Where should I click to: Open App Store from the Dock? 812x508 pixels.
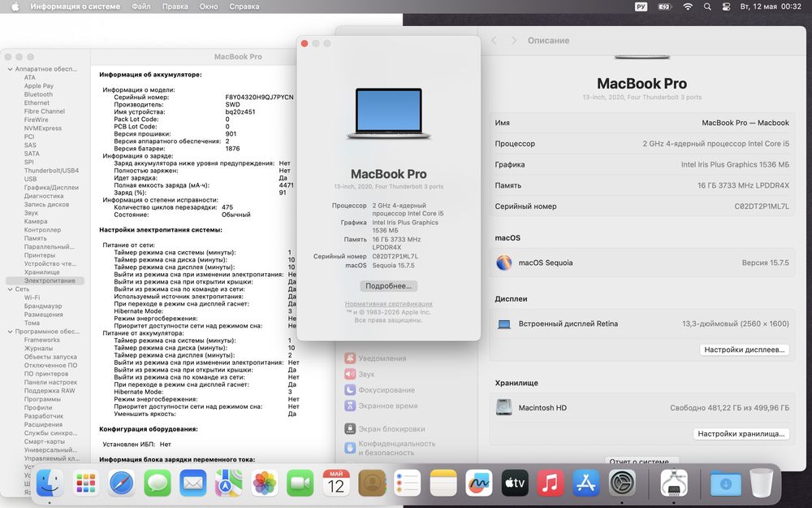pyautogui.click(x=586, y=483)
